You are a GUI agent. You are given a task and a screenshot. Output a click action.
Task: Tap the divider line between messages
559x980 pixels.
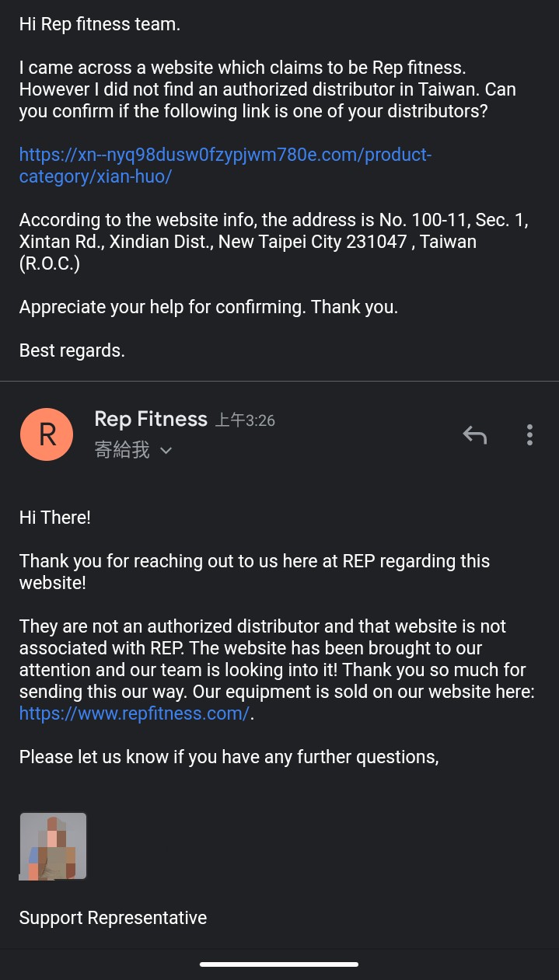pyautogui.click(x=279, y=381)
